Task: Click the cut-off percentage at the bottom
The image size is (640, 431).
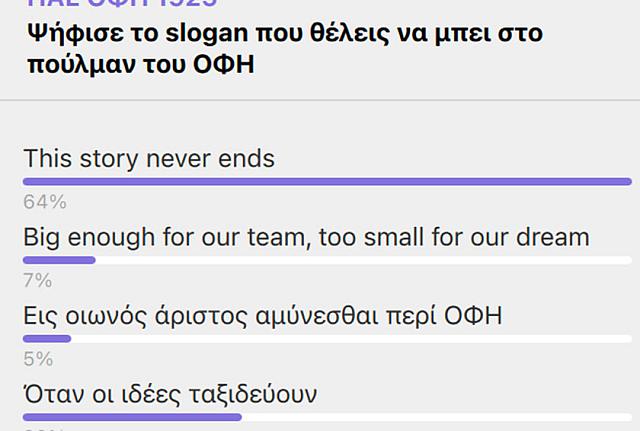Action: pos(44,429)
